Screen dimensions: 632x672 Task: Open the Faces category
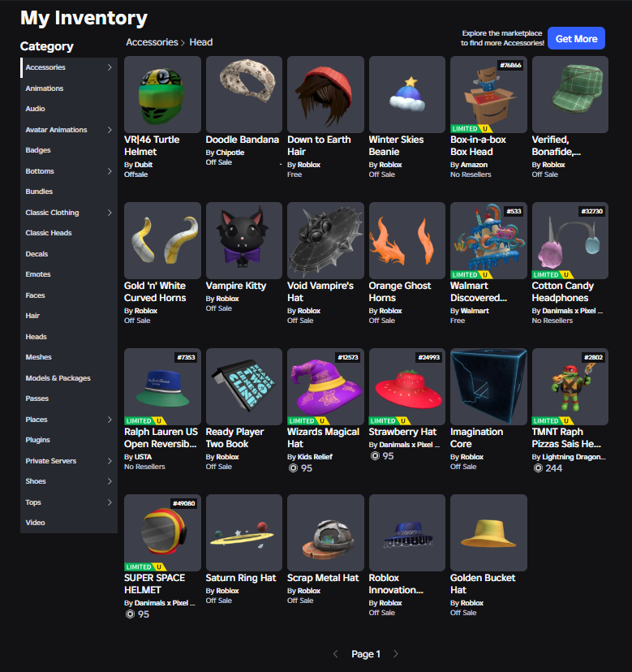tap(69, 295)
